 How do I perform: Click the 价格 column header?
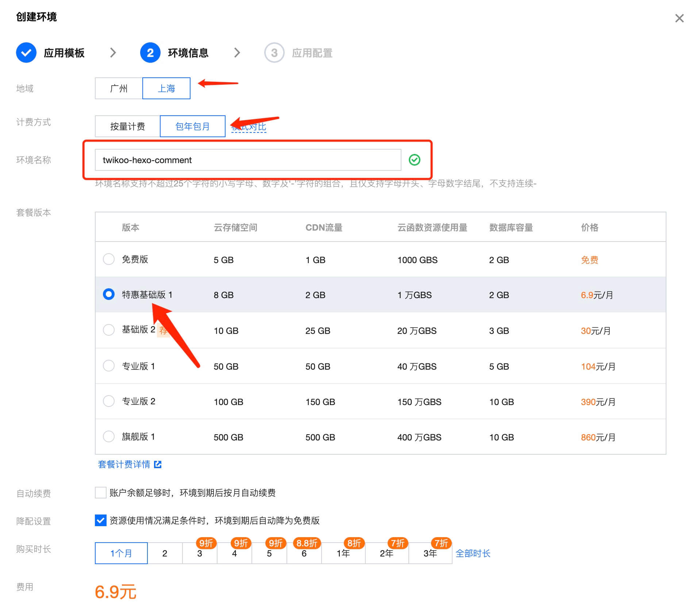pos(589,227)
